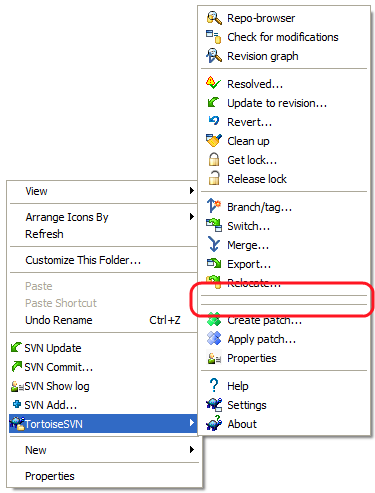Screen dimensions: 375x493
Task: Click the Check for modifications icon
Action: pyautogui.click(x=214, y=37)
